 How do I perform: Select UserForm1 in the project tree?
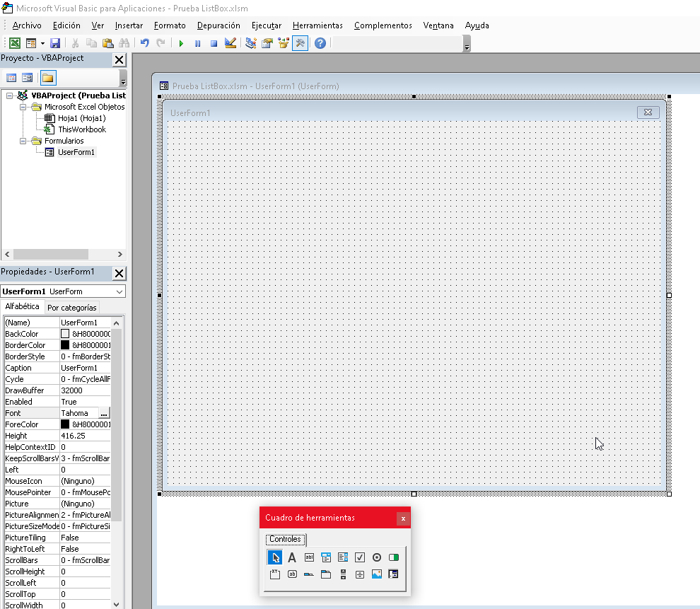coord(78,151)
